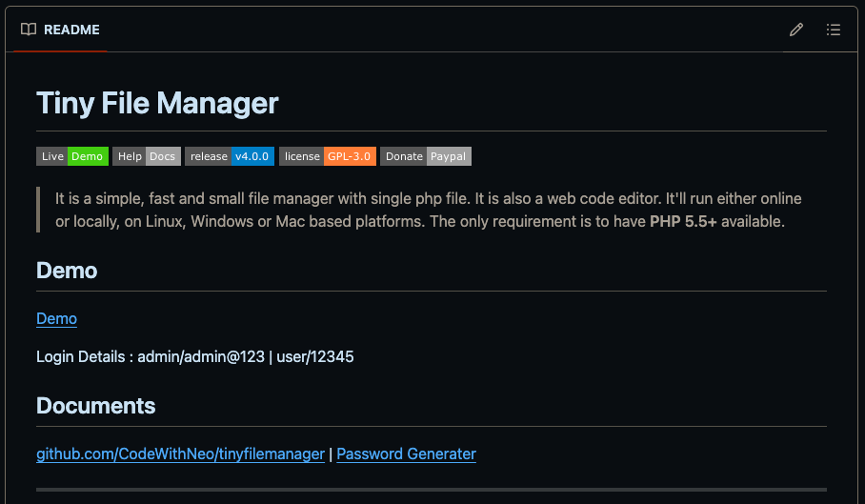Open the github.com/CodeWithNeo/tinyfilemanager link
The height and width of the screenshot is (504, 865).
180,454
